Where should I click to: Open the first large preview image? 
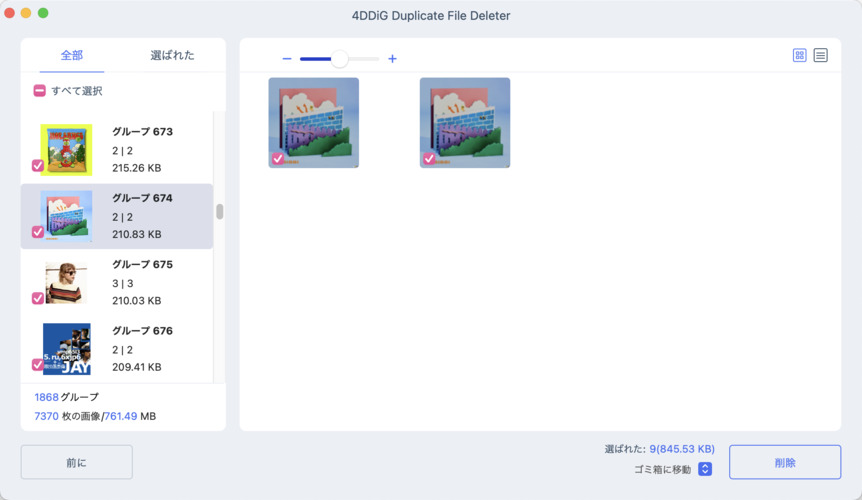click(x=314, y=123)
